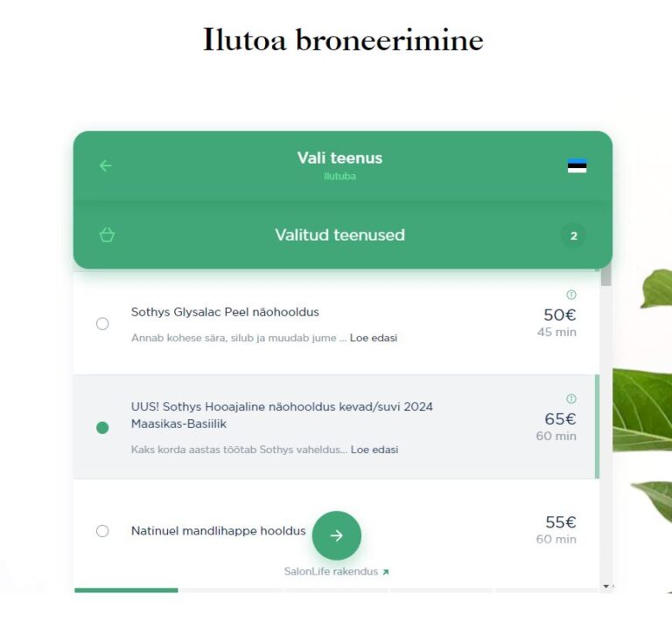Open info icon for Sothys Hooajaline näohooldus
This screenshot has width=672, height=642.
(x=570, y=399)
